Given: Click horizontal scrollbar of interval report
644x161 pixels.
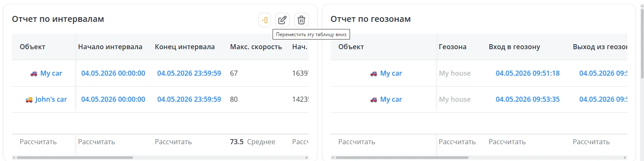Looking at the screenshot, I should [x=74, y=158].
